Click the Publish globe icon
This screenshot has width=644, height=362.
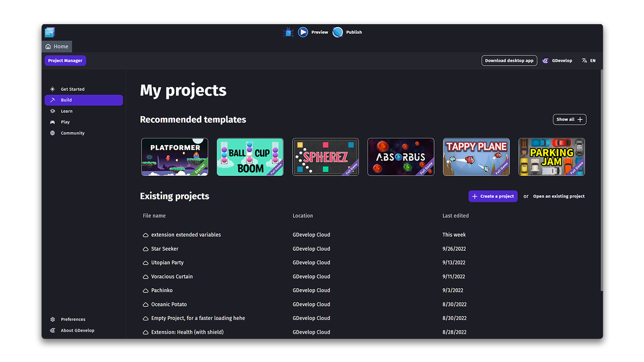(338, 32)
